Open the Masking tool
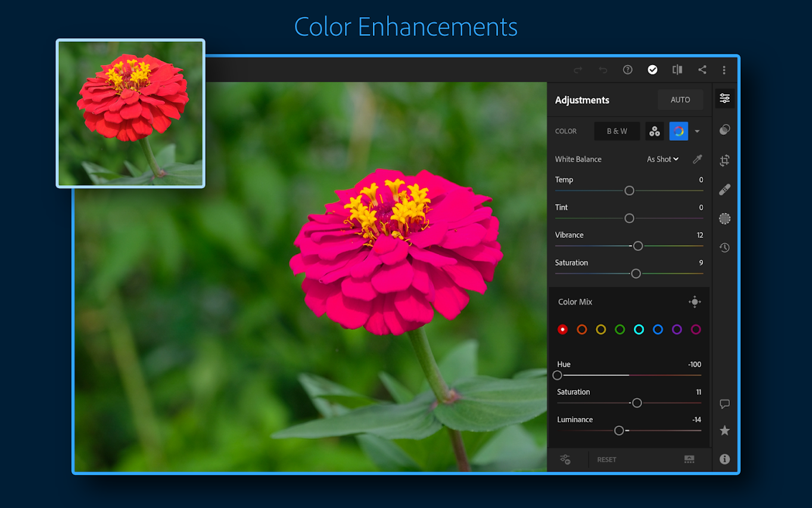The height and width of the screenshot is (508, 812). (724, 218)
